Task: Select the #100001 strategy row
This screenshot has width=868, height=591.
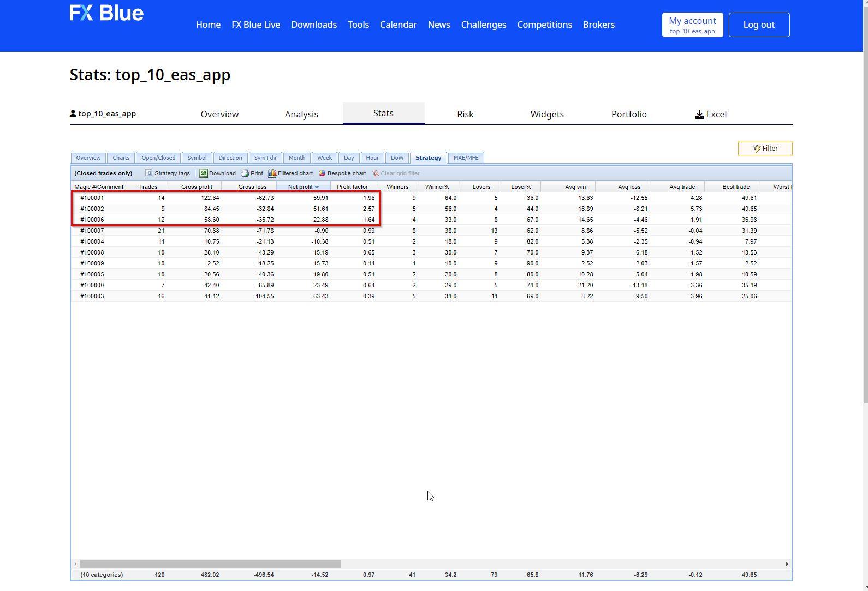Action: click(431, 198)
